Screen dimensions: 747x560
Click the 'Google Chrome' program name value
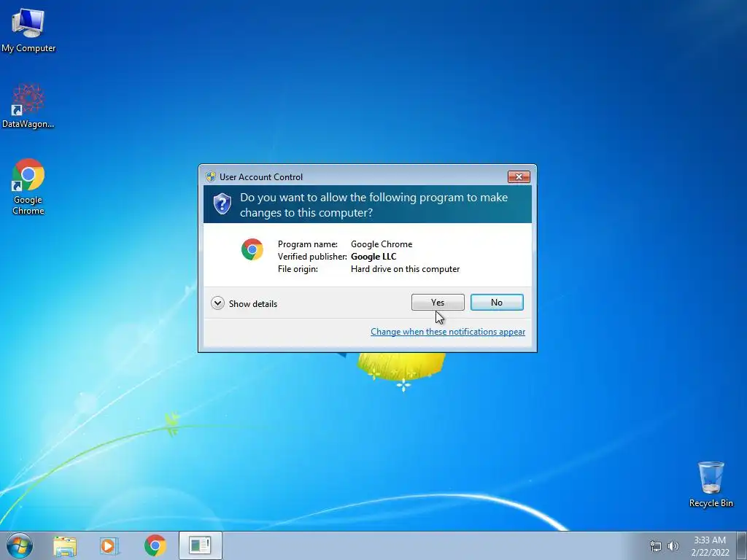pyautogui.click(x=382, y=244)
